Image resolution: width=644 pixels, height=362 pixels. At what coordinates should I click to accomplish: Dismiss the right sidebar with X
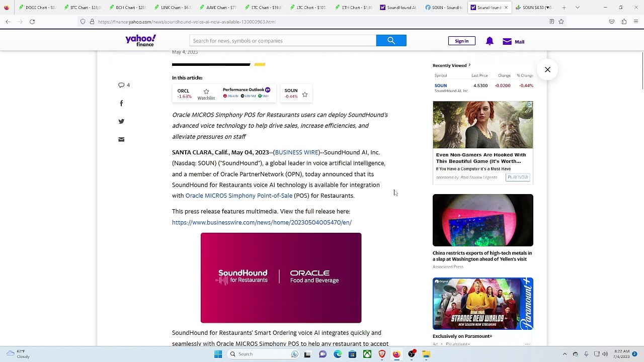(x=547, y=69)
